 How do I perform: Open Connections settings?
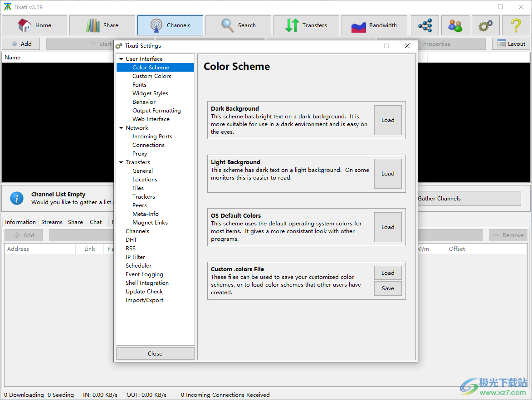(148, 145)
